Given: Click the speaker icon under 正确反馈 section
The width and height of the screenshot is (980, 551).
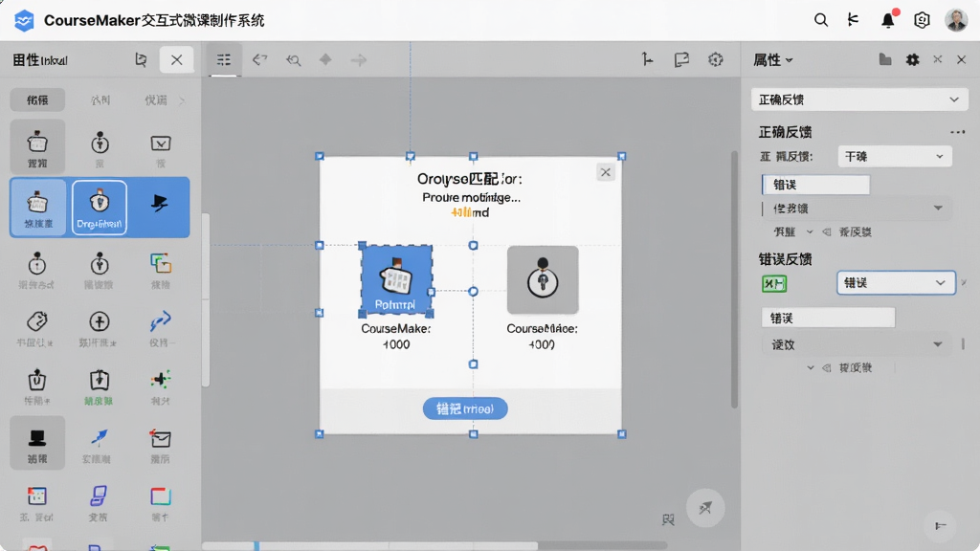Looking at the screenshot, I should [827, 232].
